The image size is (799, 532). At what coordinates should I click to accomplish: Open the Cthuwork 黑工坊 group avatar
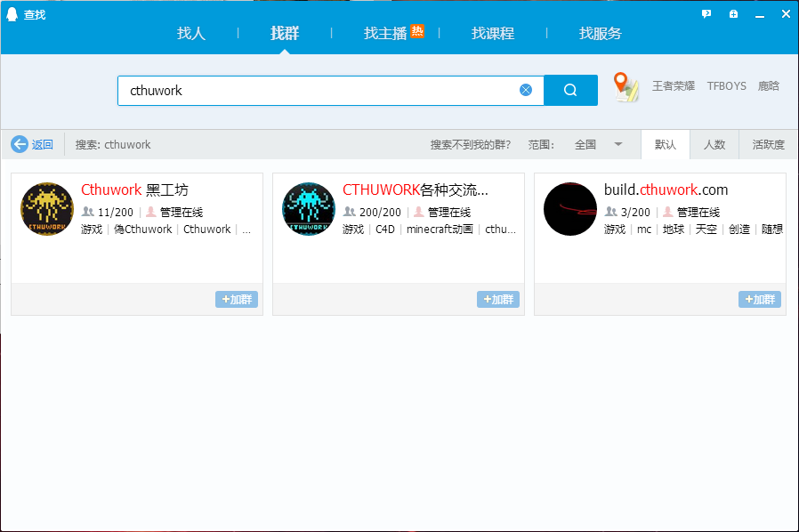click(x=47, y=209)
